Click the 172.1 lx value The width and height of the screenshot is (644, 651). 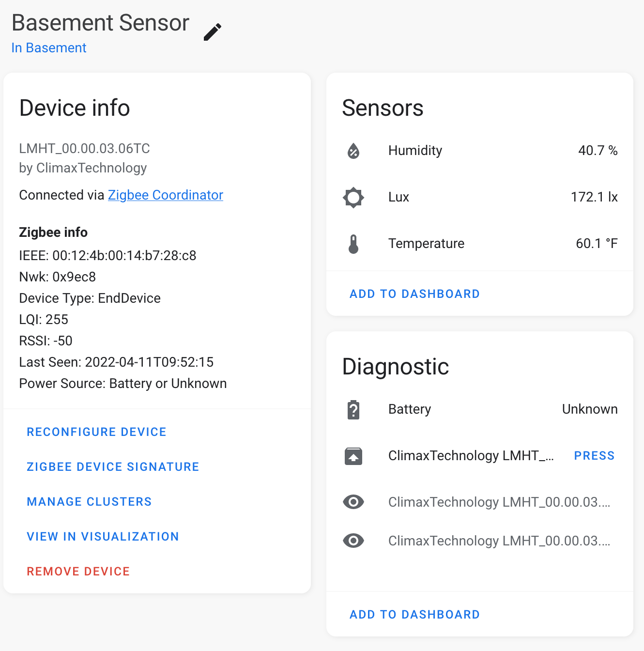click(x=594, y=197)
